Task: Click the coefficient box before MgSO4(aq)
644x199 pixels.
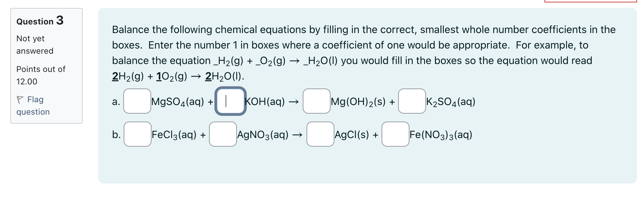Action: 137,101
